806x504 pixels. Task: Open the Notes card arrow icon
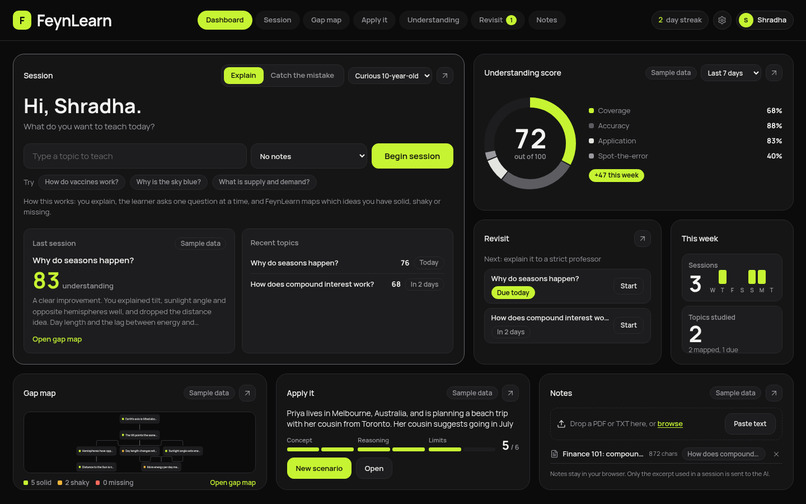[774, 393]
